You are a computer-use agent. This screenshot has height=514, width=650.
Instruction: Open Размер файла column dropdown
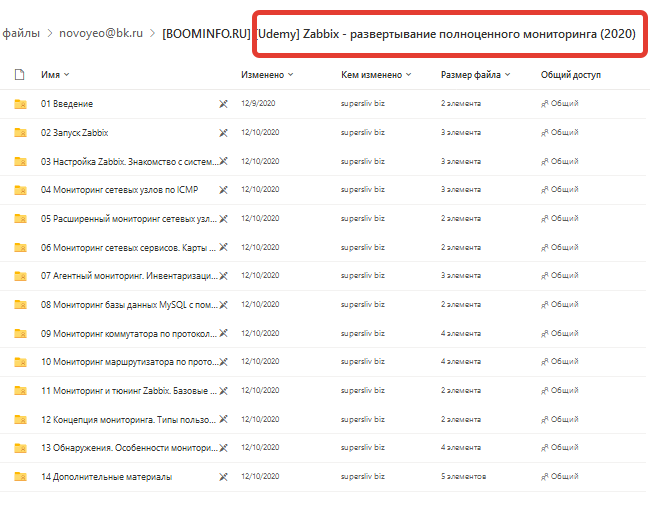click(x=475, y=75)
